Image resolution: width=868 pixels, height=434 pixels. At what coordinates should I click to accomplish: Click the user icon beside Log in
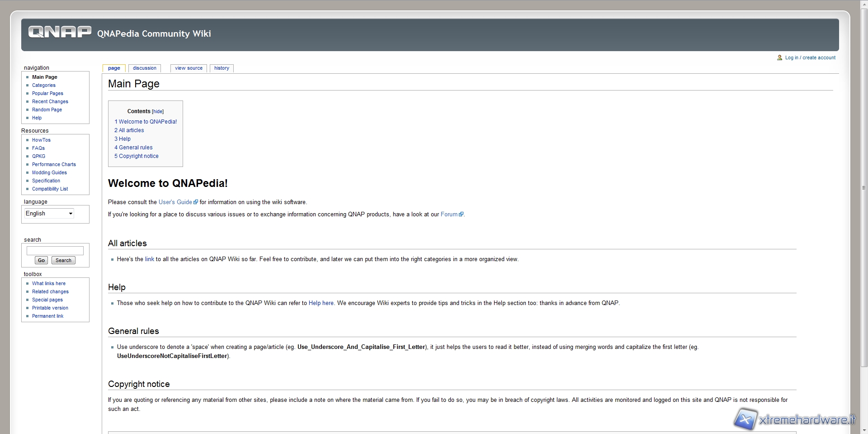click(x=779, y=57)
